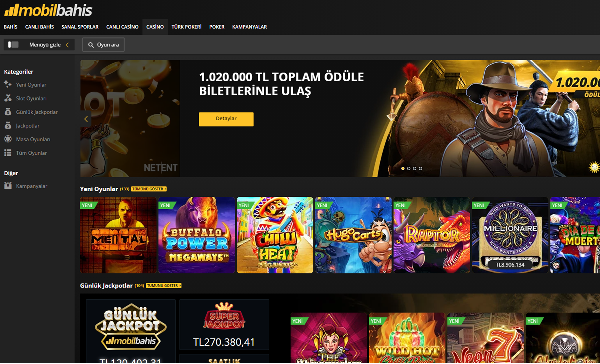Select the last banner carousel dot
600x364 pixels.
click(420, 169)
